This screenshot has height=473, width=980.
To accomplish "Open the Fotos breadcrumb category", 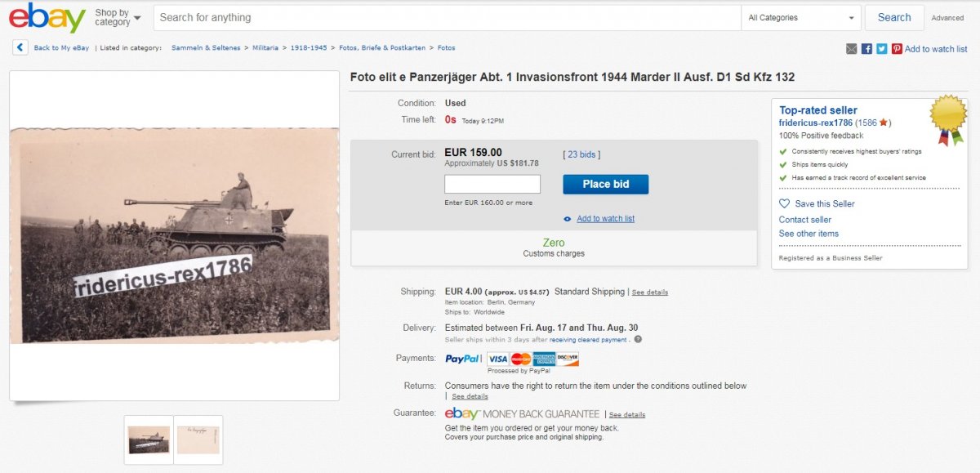I will (447, 48).
